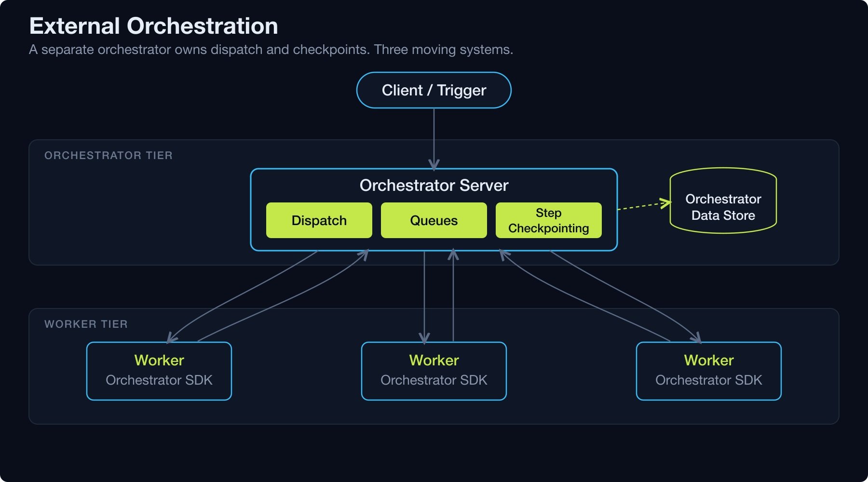Click the External Orchestration heading

(x=154, y=26)
